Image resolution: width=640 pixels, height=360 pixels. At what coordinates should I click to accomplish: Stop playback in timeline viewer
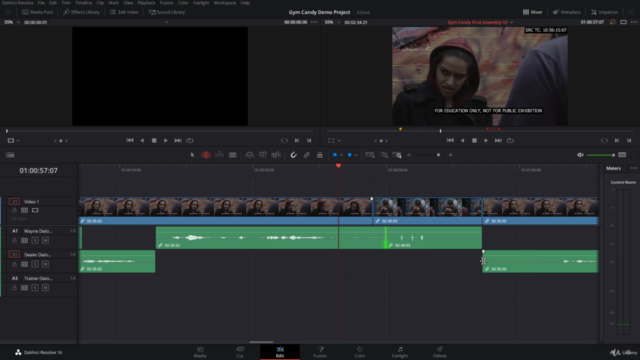point(474,140)
